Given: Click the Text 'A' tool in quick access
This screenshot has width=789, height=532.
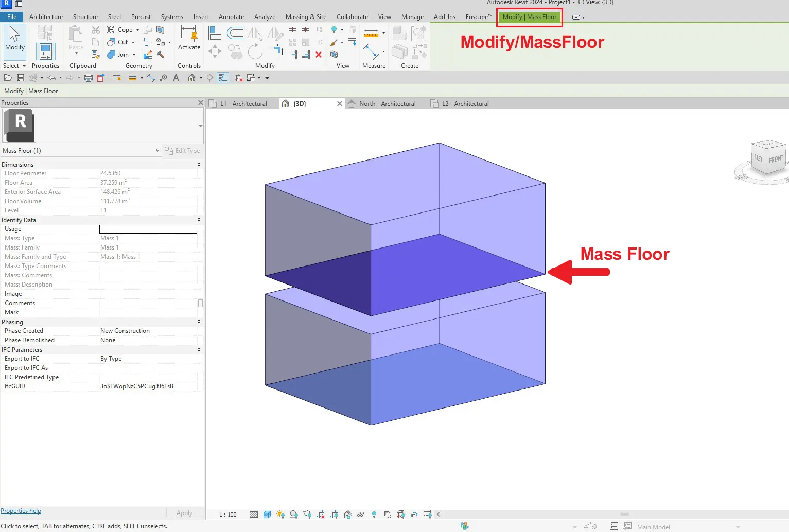Looking at the screenshot, I should pyautogui.click(x=176, y=78).
